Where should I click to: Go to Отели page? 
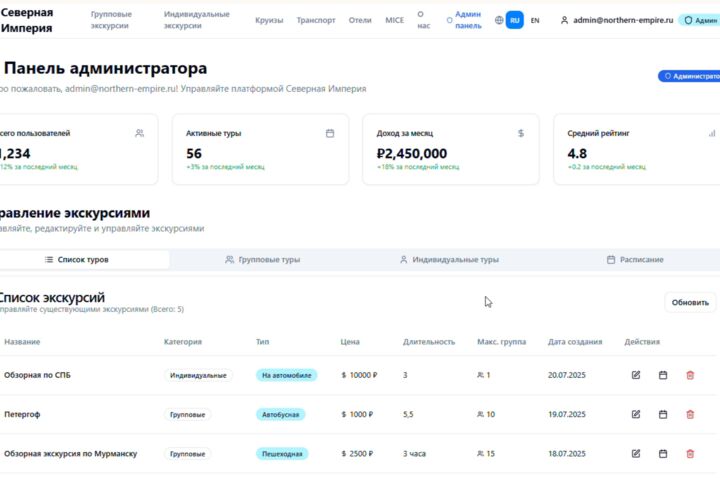pos(360,20)
